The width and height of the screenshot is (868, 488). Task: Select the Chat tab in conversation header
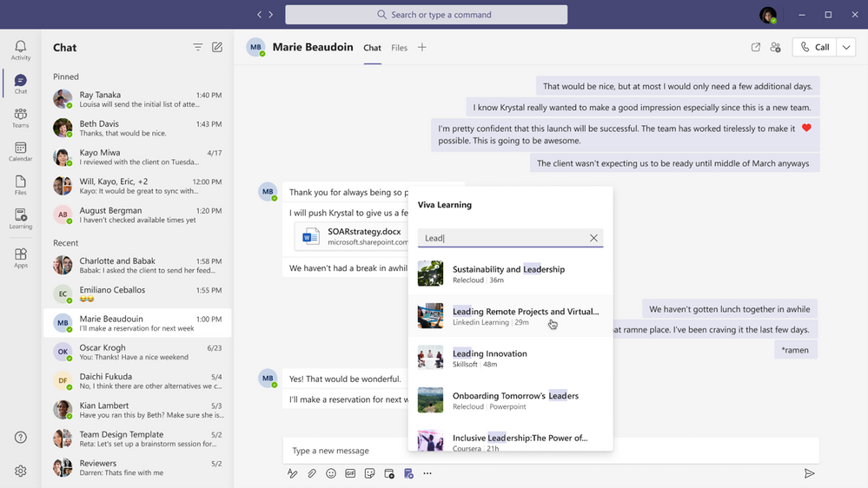(x=372, y=49)
